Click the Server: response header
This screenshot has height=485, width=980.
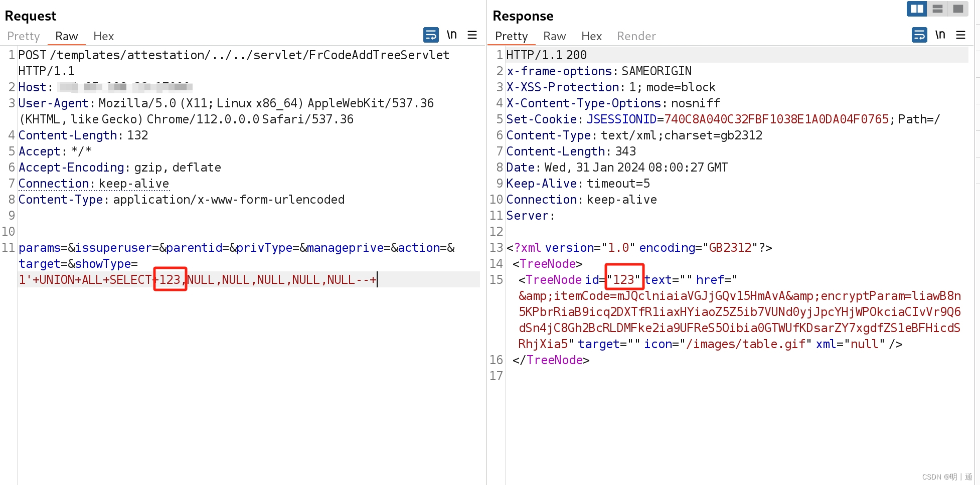[531, 216]
